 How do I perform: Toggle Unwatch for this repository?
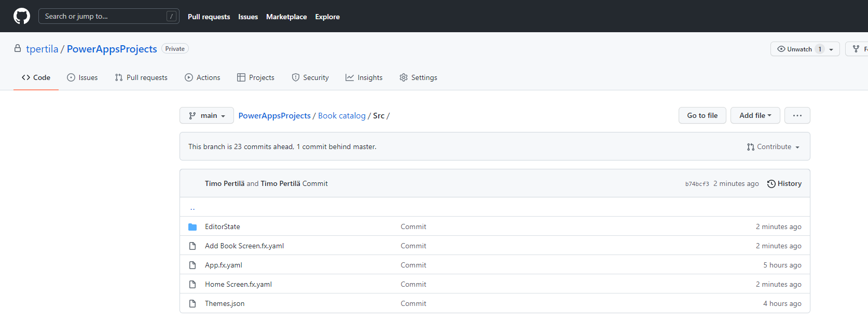(x=799, y=49)
